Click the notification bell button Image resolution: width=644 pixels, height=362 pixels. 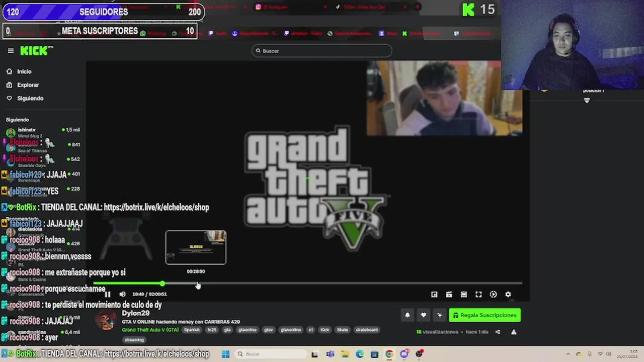(x=408, y=315)
